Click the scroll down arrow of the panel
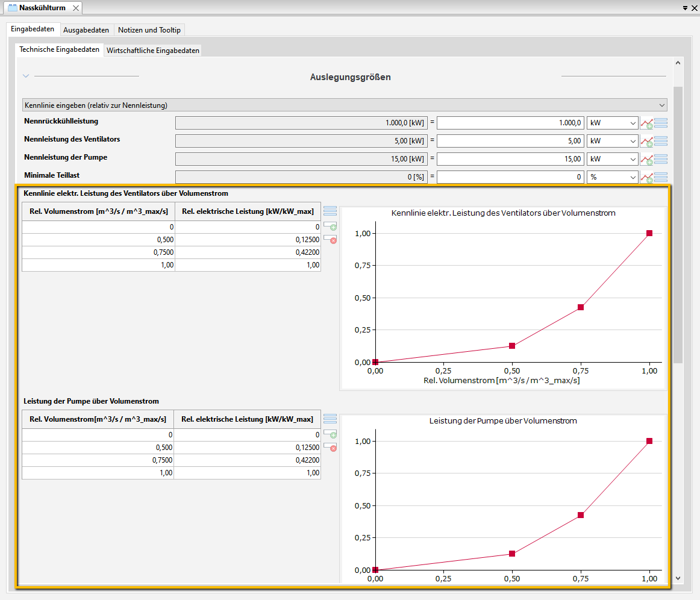The height and width of the screenshot is (600, 700). pos(678,578)
